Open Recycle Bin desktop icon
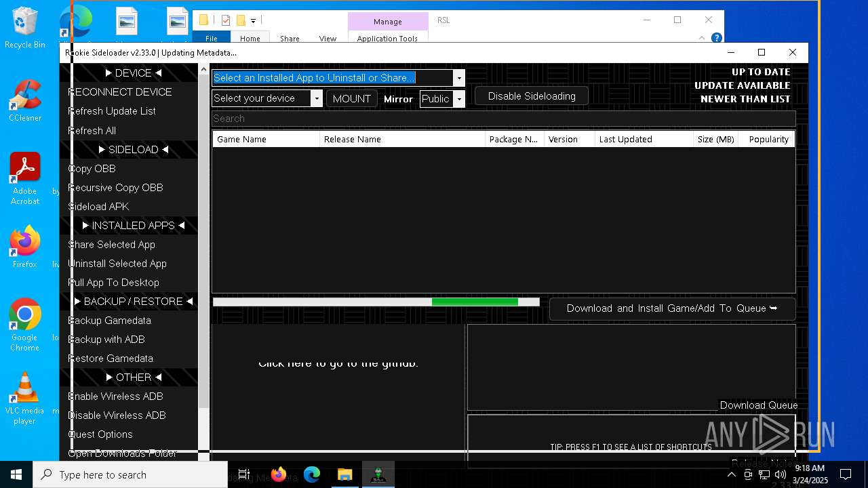868x488 pixels. [x=25, y=28]
